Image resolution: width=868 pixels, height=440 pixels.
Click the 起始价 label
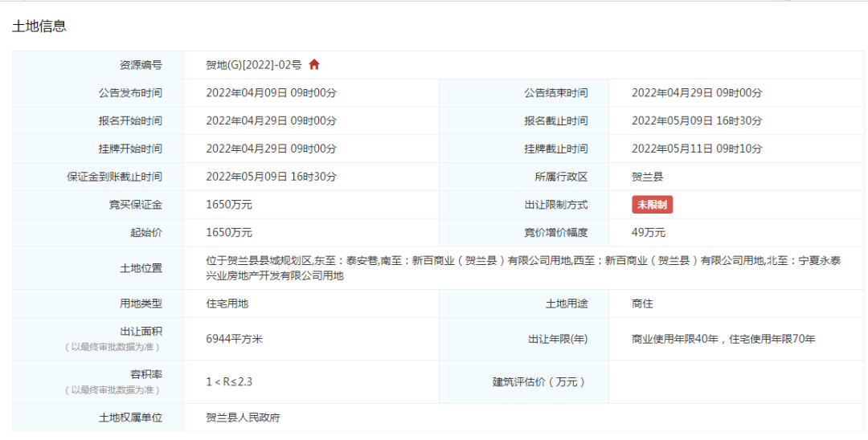[x=147, y=233]
